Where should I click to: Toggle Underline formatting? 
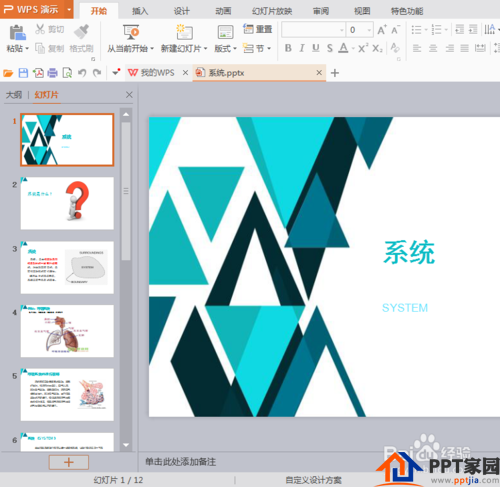click(316, 48)
